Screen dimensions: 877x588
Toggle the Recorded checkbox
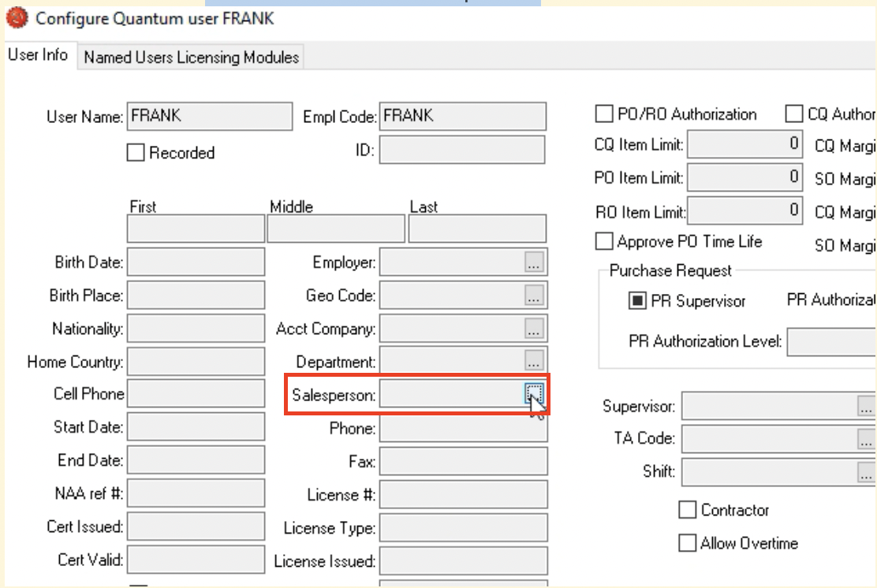tap(136, 153)
